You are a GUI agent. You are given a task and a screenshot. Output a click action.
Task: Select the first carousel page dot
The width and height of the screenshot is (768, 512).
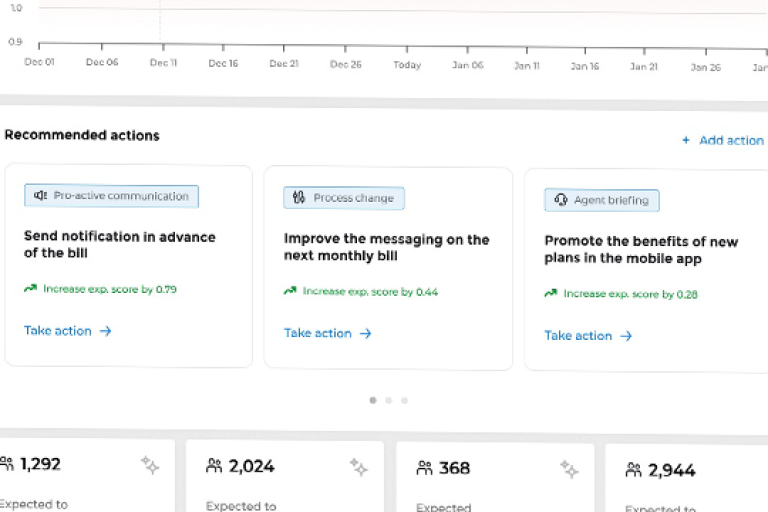(x=373, y=400)
